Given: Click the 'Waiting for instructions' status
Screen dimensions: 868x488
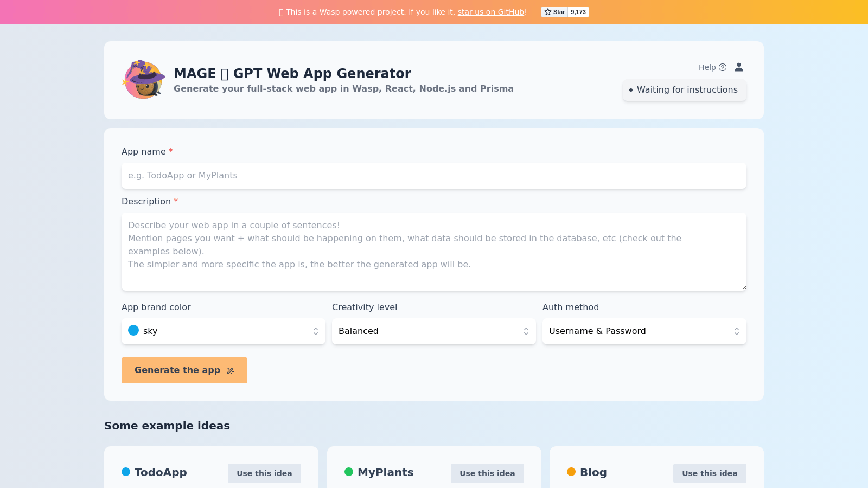Looking at the screenshot, I should [x=685, y=90].
